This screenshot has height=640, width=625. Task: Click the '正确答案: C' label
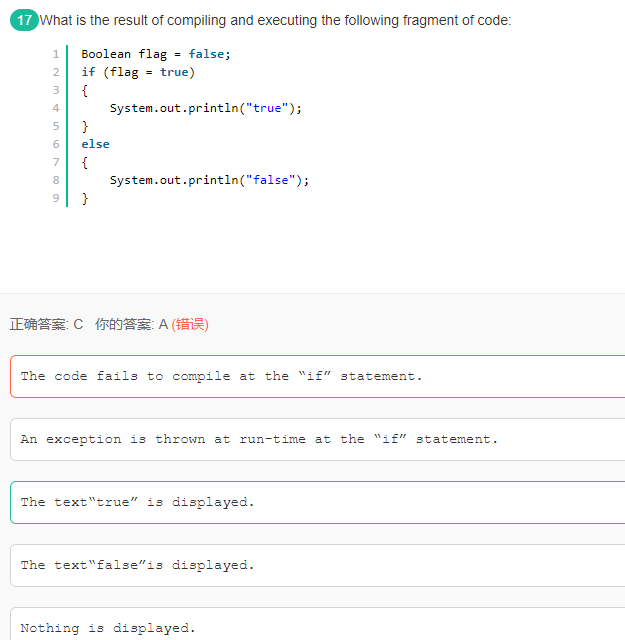tap(46, 324)
